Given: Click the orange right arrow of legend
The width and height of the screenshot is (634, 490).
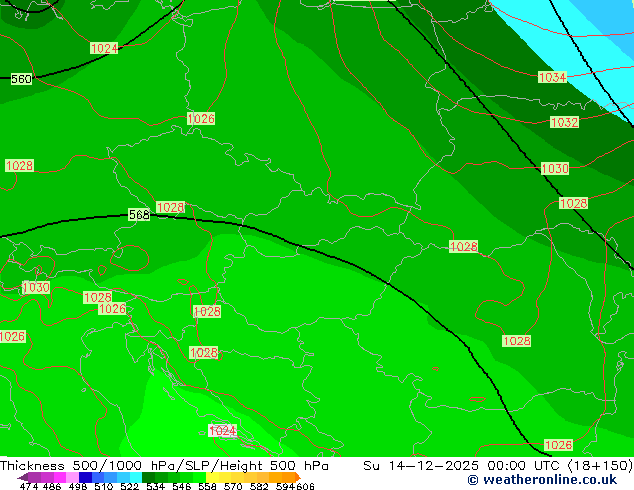Looking at the screenshot, I should (x=298, y=477).
